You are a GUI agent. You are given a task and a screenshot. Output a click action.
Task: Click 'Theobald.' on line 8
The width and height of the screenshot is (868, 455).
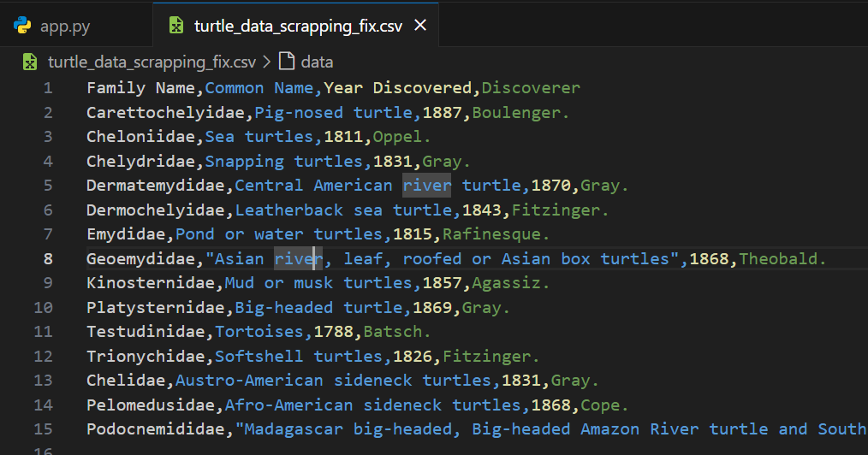pyautogui.click(x=782, y=259)
